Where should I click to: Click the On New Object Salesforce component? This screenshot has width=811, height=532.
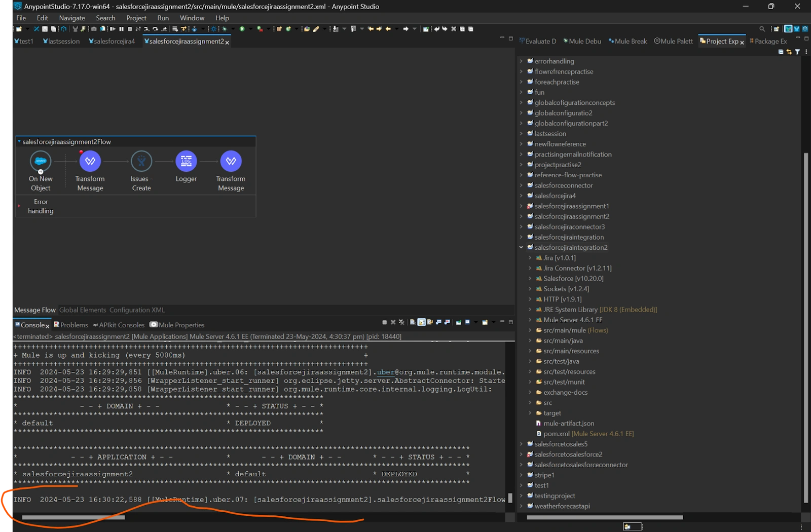click(x=41, y=161)
